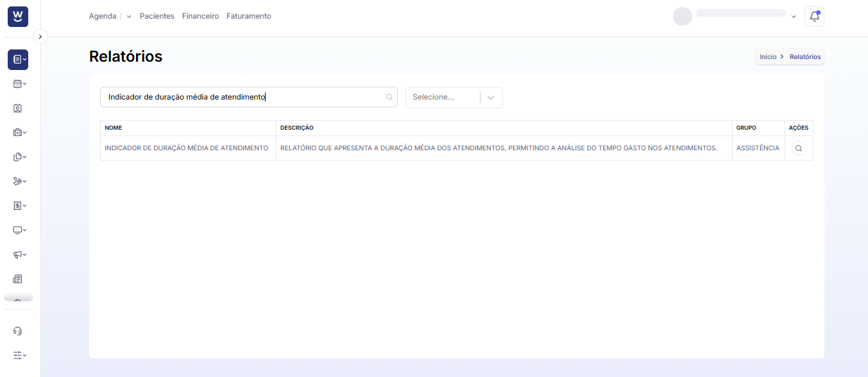Click the user avatar circle

pos(683,17)
